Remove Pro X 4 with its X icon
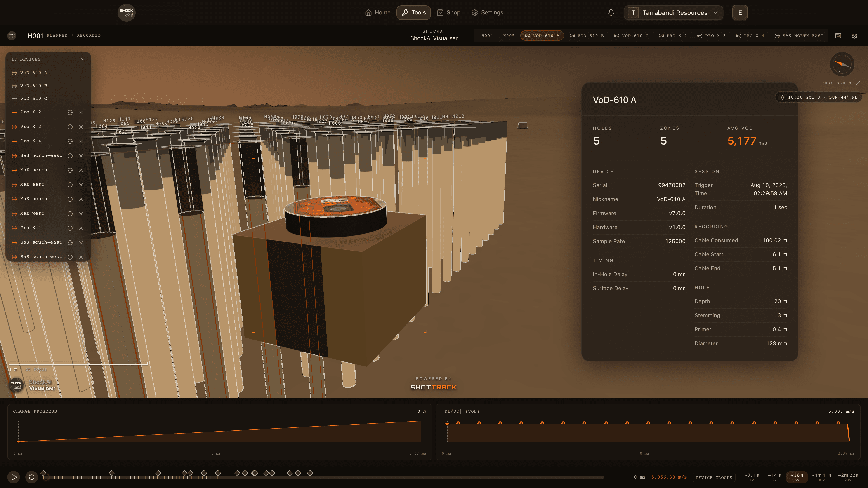The width and height of the screenshot is (868, 488). coord(81,141)
